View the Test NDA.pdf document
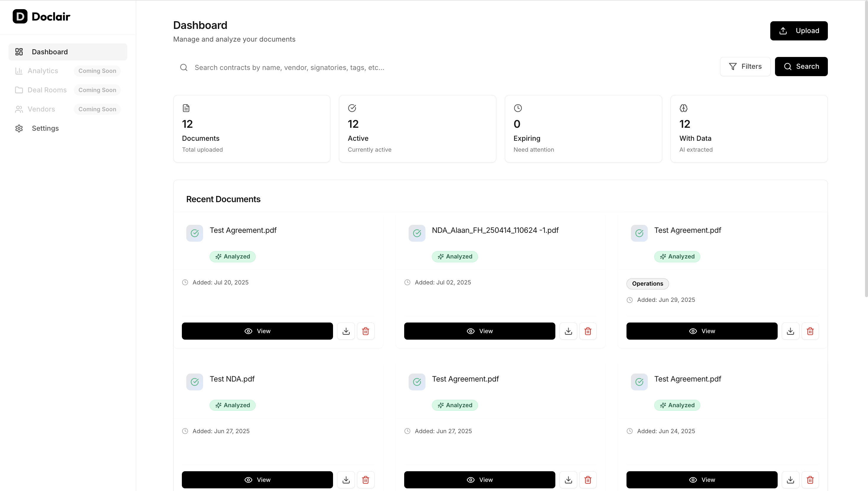The image size is (868, 491). [257, 479]
